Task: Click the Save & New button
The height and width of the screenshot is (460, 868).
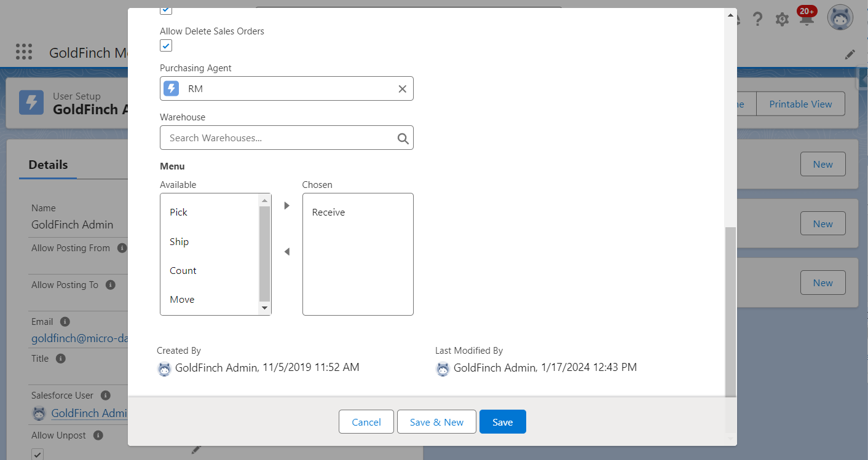Action: [x=436, y=422]
